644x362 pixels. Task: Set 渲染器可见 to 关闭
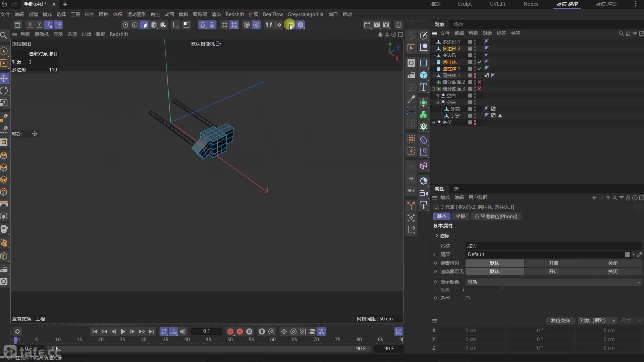click(x=612, y=271)
